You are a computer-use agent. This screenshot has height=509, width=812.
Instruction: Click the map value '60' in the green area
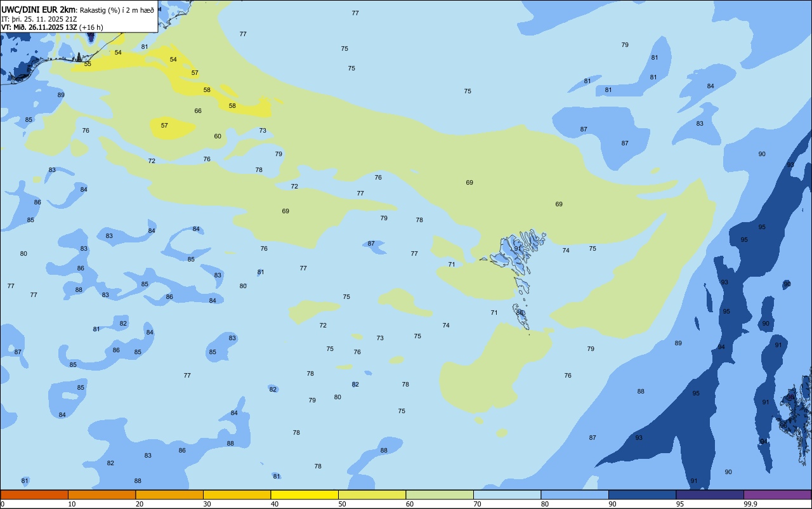click(x=218, y=136)
